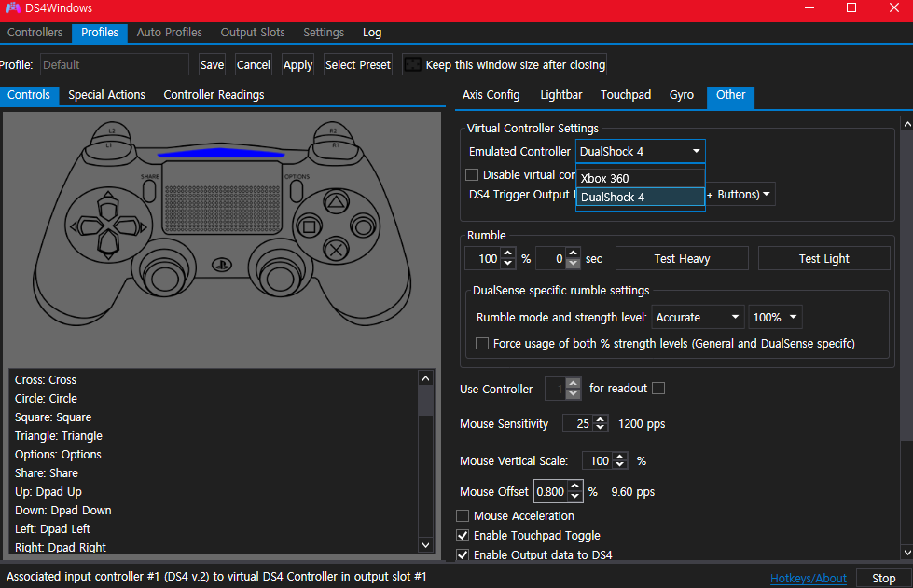Toggle Force usage of both strength levels

point(482,344)
